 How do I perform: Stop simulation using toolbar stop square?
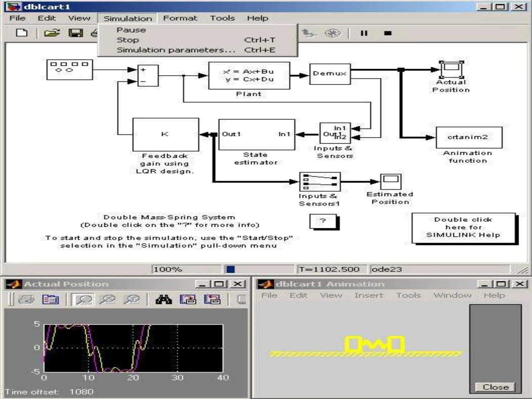(388, 33)
